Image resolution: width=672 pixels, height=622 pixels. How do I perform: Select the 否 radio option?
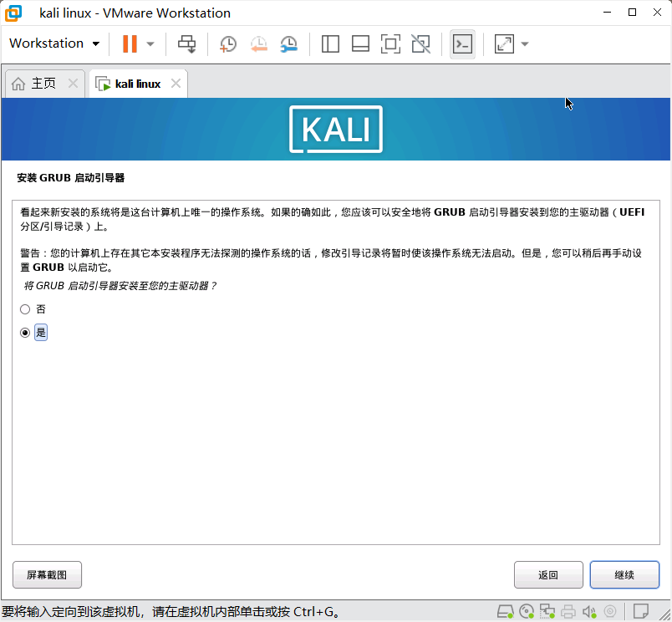[x=25, y=309]
